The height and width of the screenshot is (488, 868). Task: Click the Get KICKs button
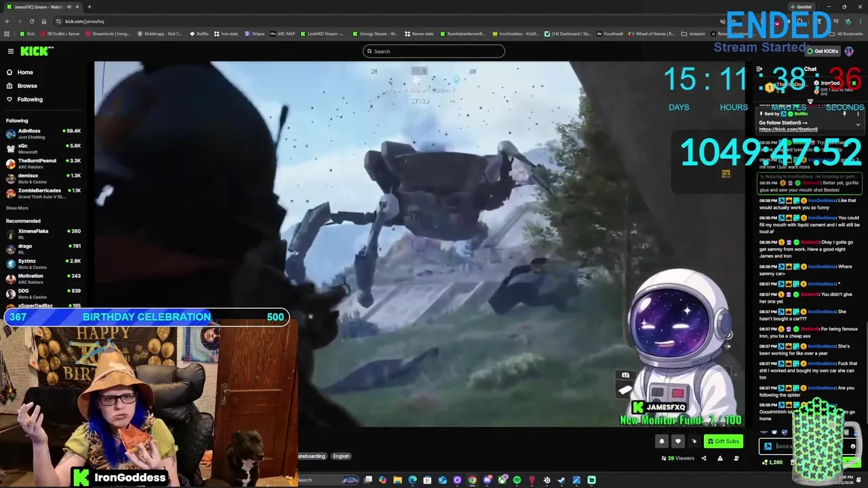[823, 51]
